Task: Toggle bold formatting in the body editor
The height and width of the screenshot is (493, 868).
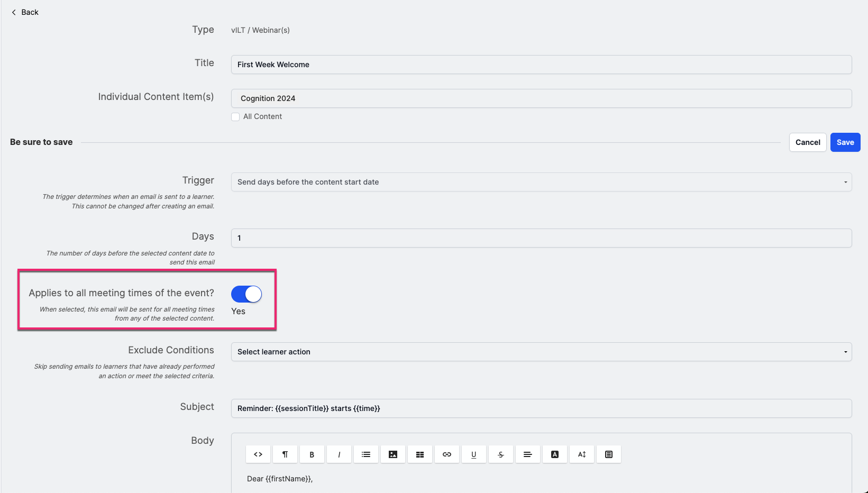Action: (x=312, y=454)
